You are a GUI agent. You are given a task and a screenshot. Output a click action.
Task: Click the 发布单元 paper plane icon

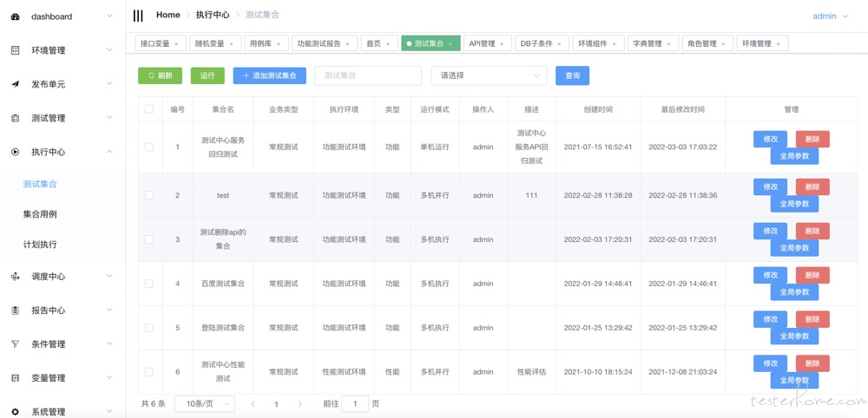tap(16, 84)
